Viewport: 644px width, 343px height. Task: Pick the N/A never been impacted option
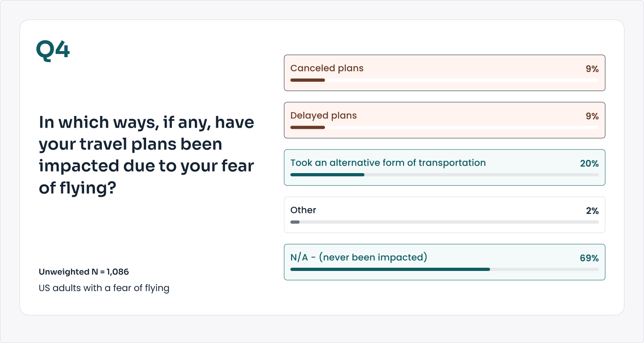click(x=444, y=262)
